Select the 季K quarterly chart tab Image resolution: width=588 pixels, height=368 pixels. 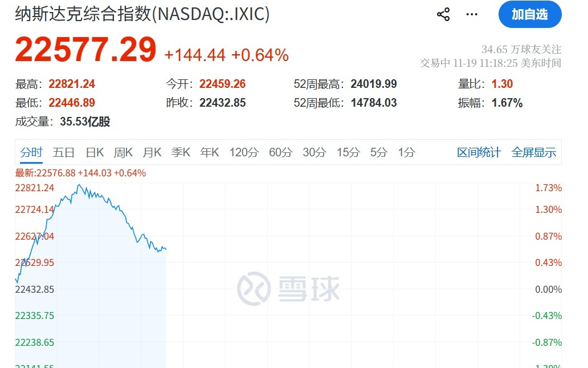(x=181, y=152)
